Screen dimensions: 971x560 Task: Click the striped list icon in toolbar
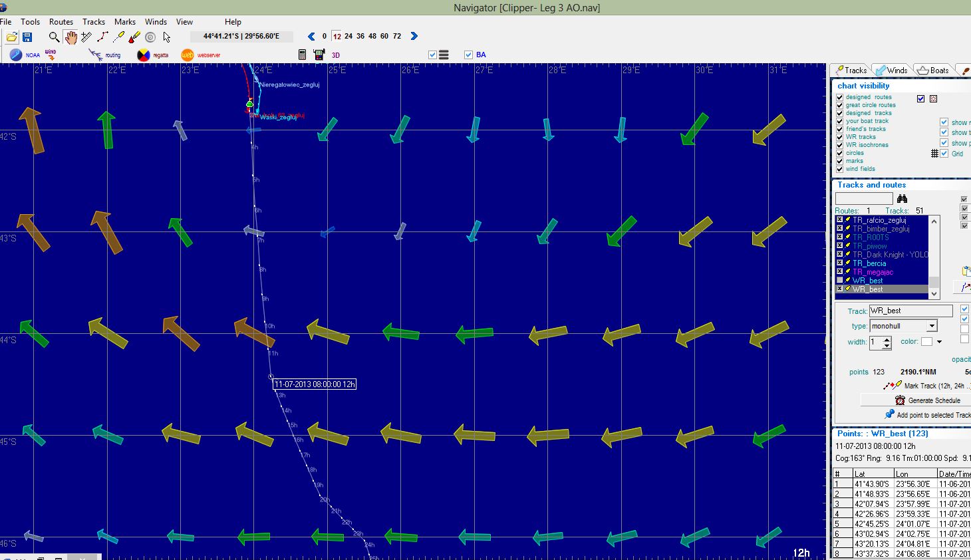444,55
